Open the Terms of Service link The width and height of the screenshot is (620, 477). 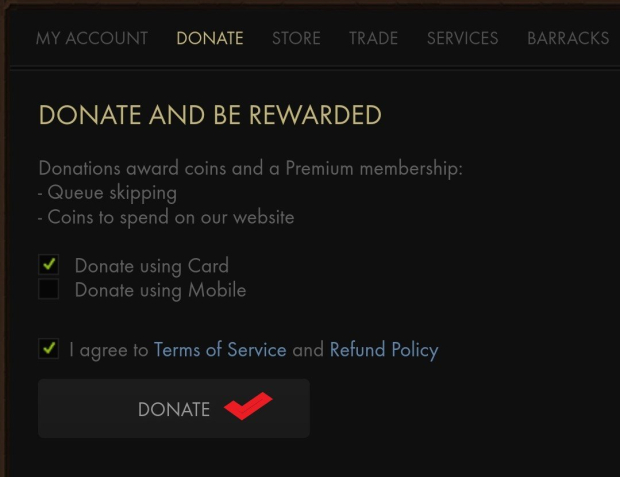click(220, 350)
